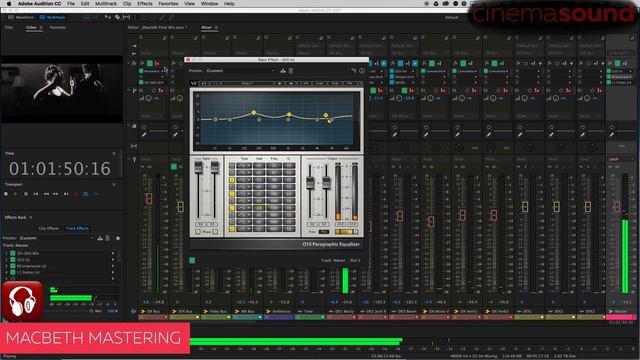Click the Apple menu icon
This screenshot has width=640, height=360.
(x=9, y=4)
